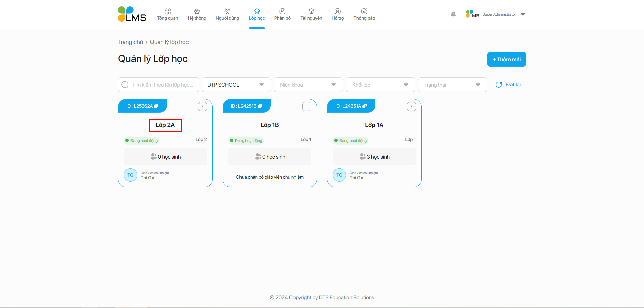Viewport: 644px width, 308px height.
Task: Click the LMS logo in header
Action: click(x=132, y=14)
